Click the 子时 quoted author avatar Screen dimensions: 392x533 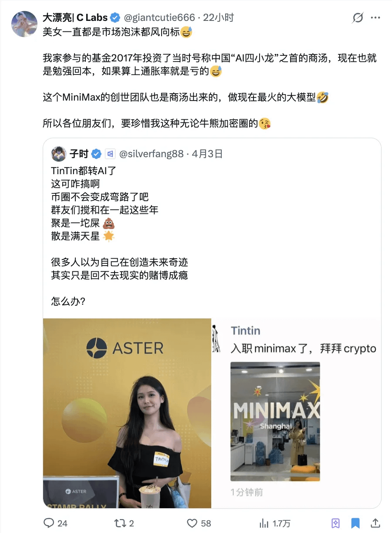59,154
